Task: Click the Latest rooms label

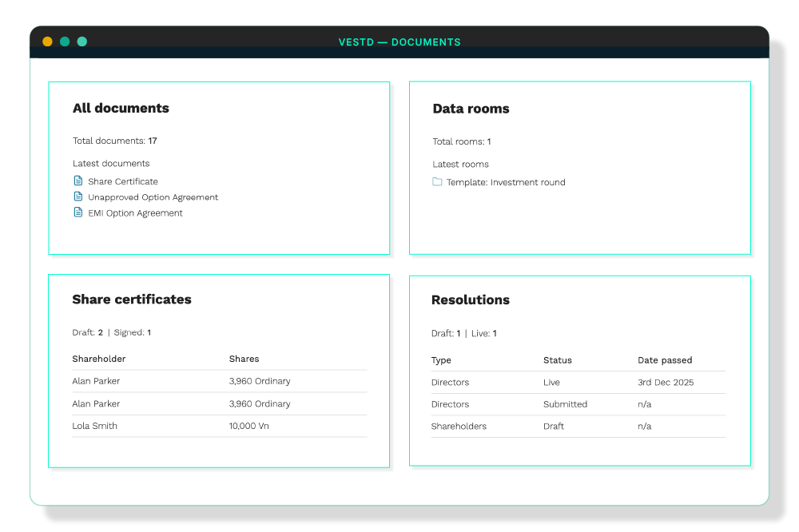Action: pyautogui.click(x=461, y=164)
